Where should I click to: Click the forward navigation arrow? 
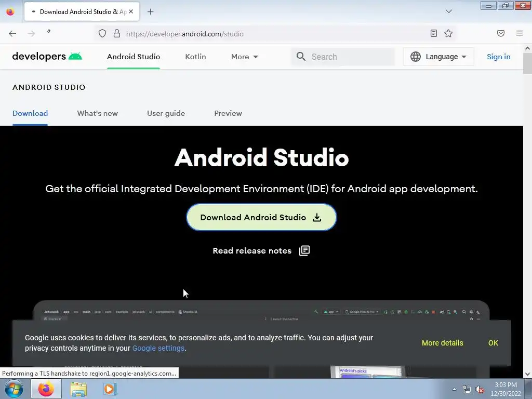(31, 33)
